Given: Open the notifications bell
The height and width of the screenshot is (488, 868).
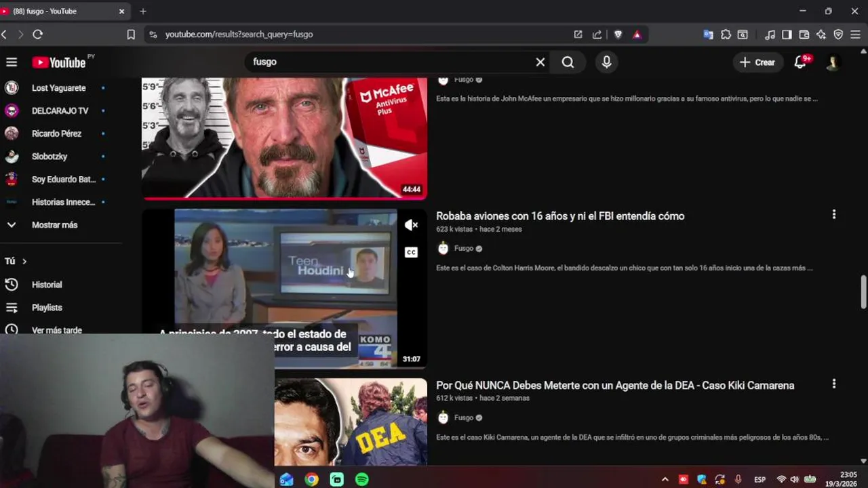Looking at the screenshot, I should click(800, 62).
